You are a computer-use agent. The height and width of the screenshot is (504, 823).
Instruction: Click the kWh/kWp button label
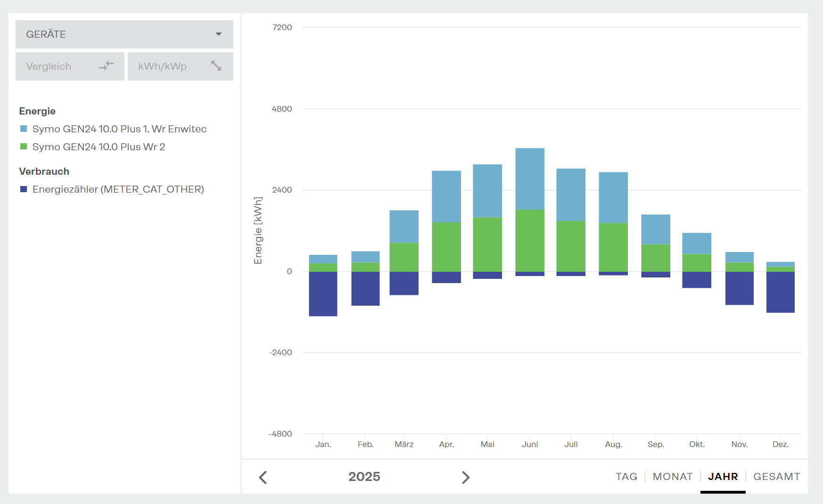point(162,66)
